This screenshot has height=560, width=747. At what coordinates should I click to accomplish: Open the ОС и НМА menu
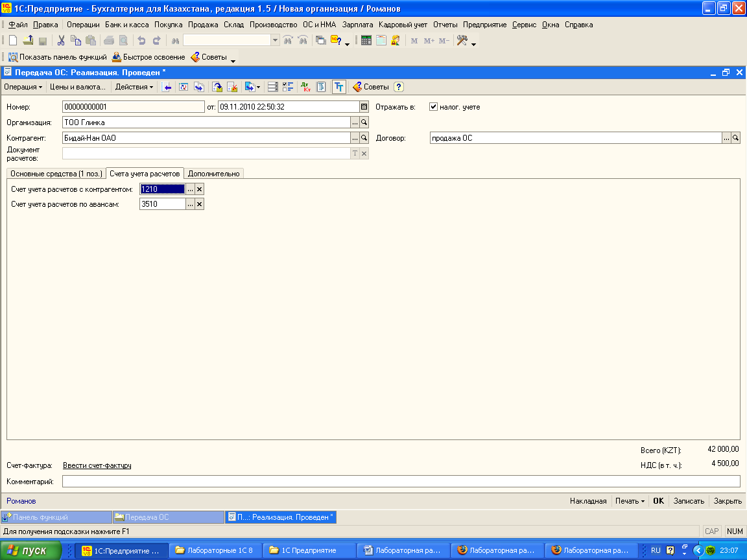[x=319, y=25]
